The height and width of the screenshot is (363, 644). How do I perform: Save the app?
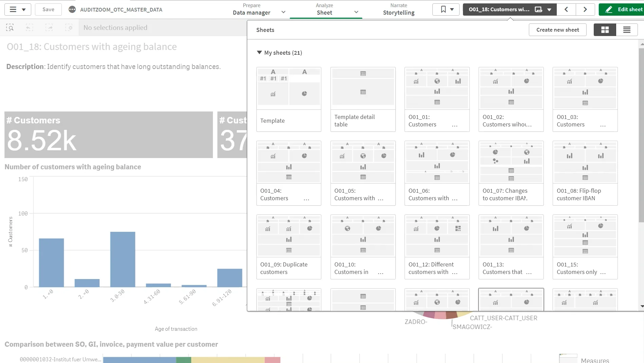pos(48,9)
